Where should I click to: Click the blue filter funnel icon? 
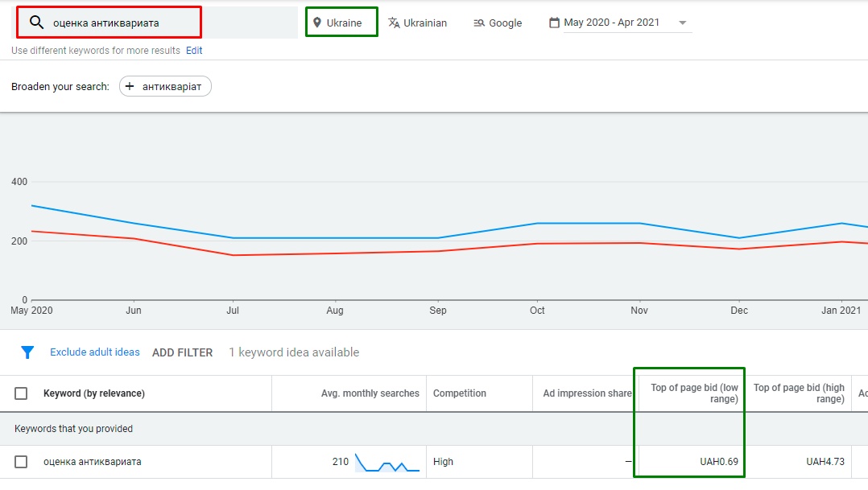[x=27, y=352]
